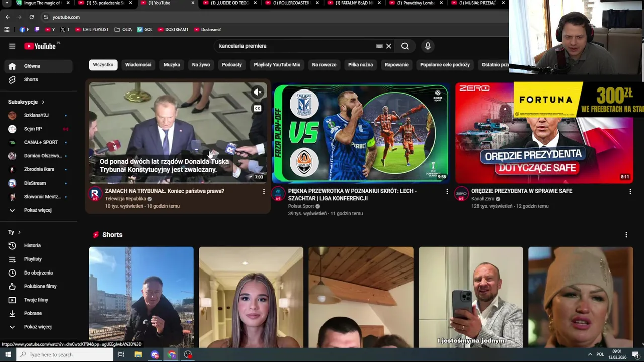Open options menu for Lech Szachtar video
The image size is (644, 362).
coord(447,192)
